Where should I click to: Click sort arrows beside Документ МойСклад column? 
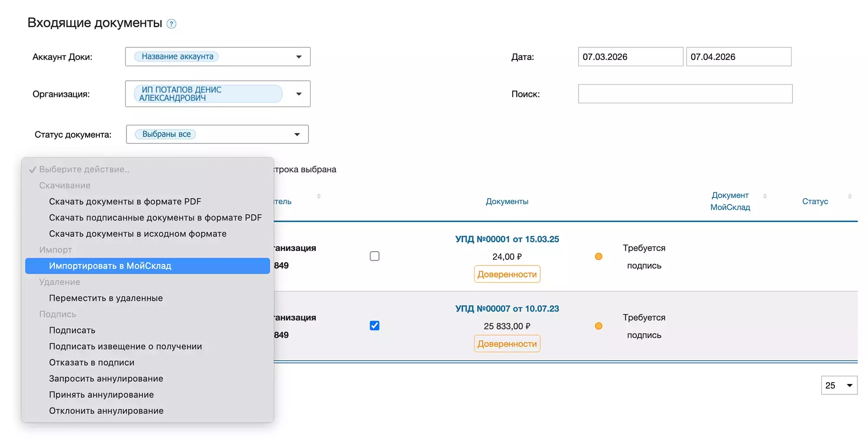coord(765,196)
